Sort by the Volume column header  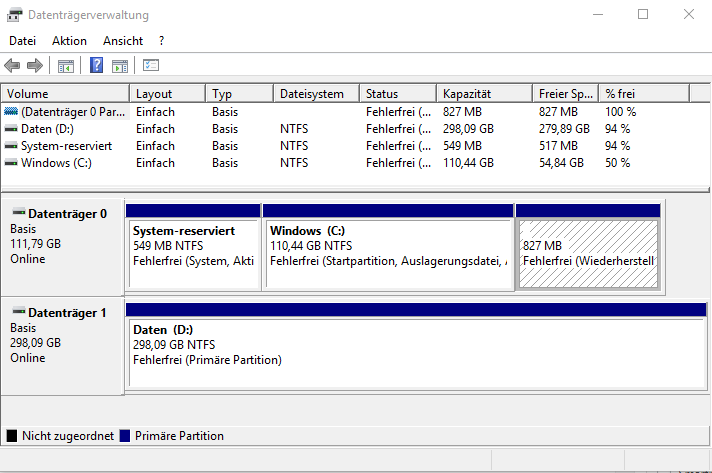[65, 94]
